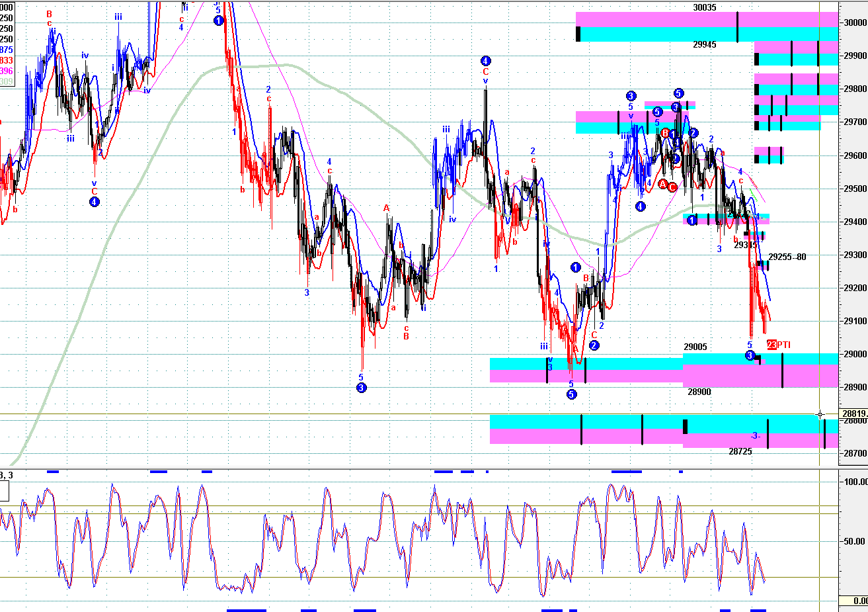Select the circled 5 wave marker below the 28900 low
Viewport: 868px width, 612px height.
[x=571, y=394]
